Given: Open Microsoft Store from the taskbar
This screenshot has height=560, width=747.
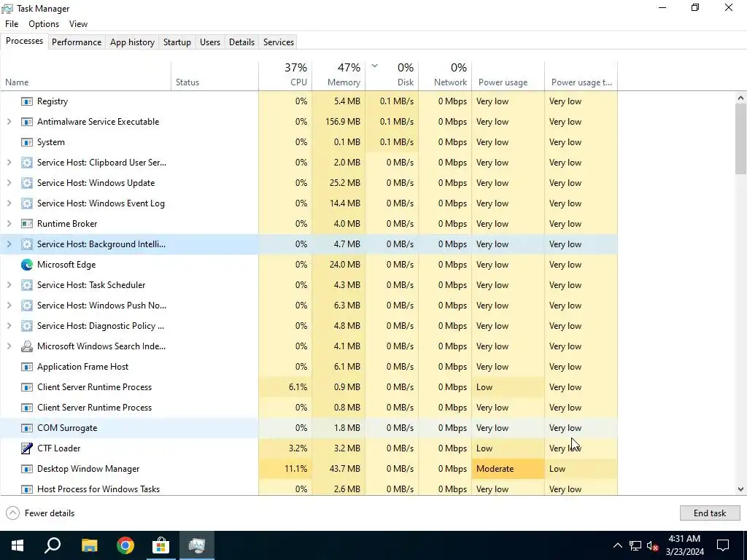Looking at the screenshot, I should coord(161,545).
